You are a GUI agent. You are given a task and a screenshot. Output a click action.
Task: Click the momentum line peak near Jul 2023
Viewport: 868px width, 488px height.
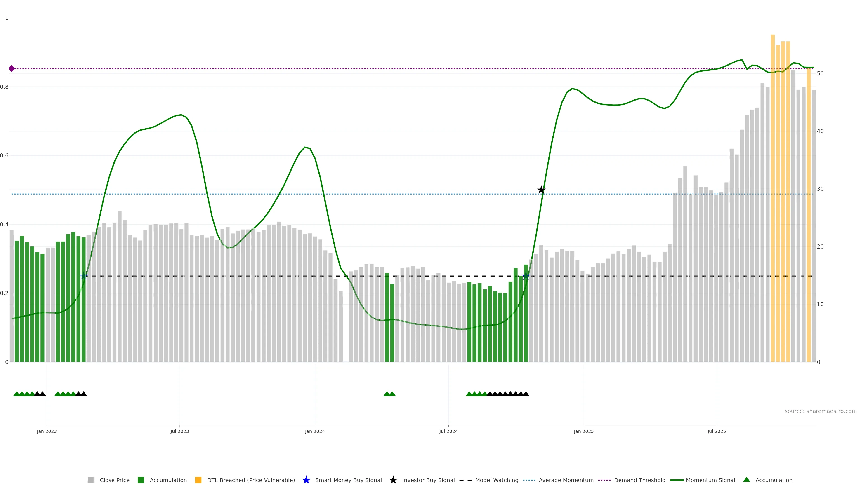pos(181,115)
